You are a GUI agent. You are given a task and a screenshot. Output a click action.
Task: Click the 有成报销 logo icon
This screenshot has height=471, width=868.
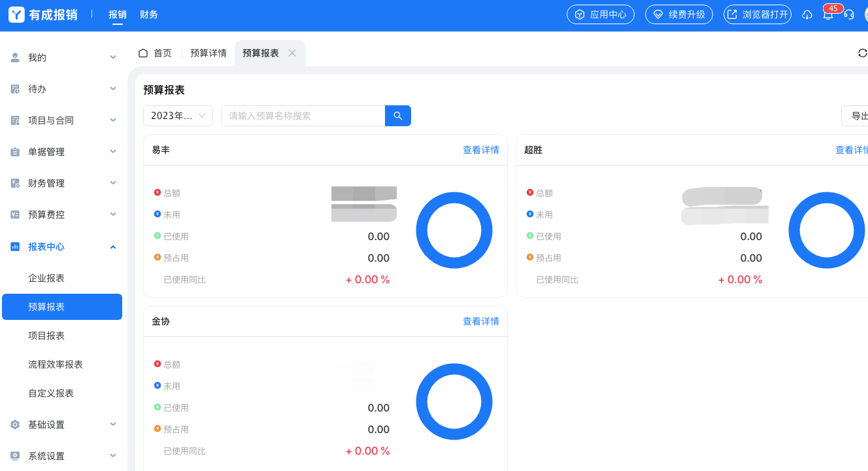tap(16, 14)
